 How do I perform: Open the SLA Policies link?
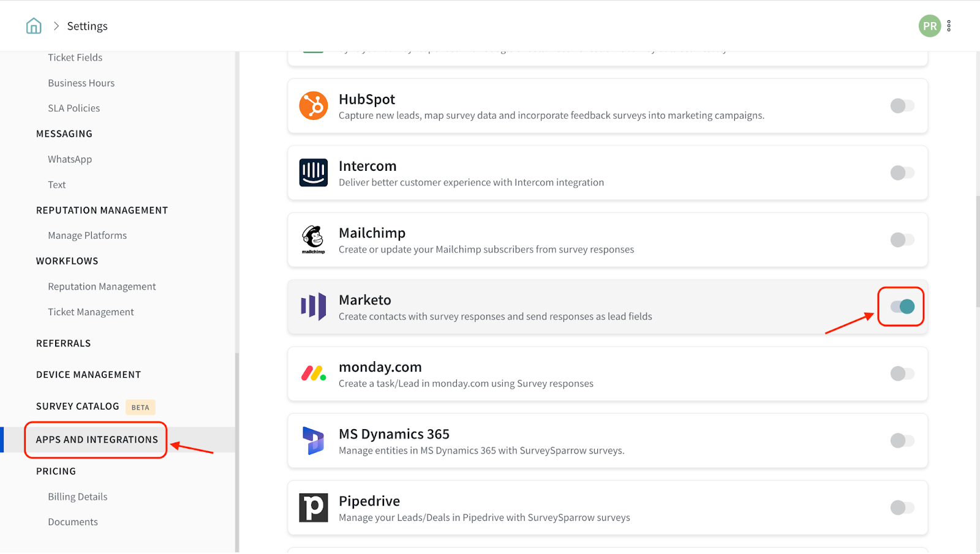(x=74, y=108)
